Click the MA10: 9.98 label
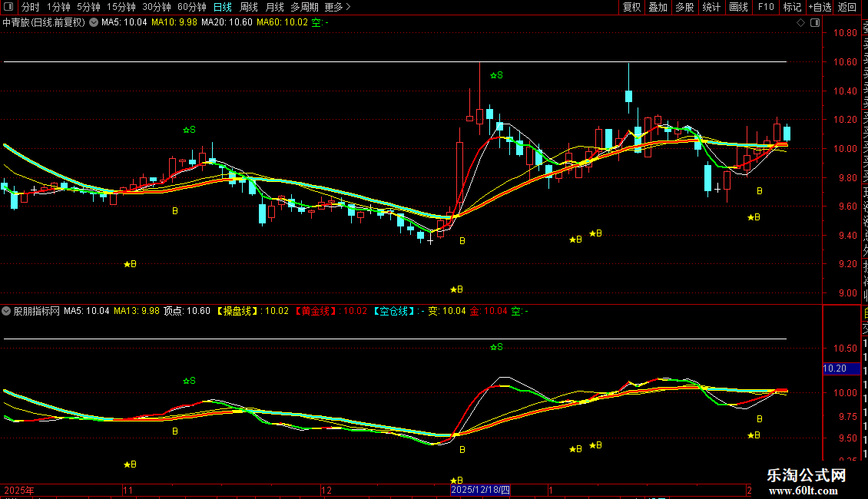868x499 pixels. tap(174, 22)
